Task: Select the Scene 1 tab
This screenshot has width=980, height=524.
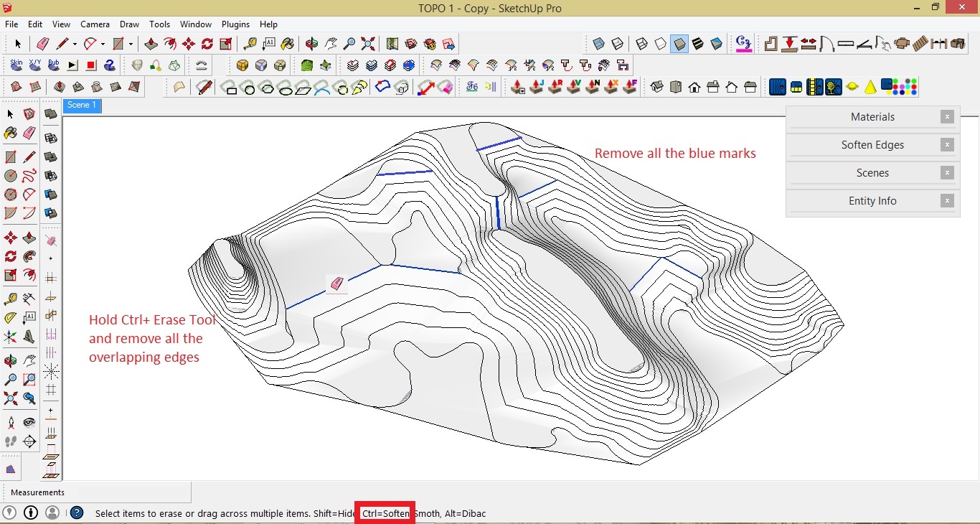Action: [x=81, y=105]
